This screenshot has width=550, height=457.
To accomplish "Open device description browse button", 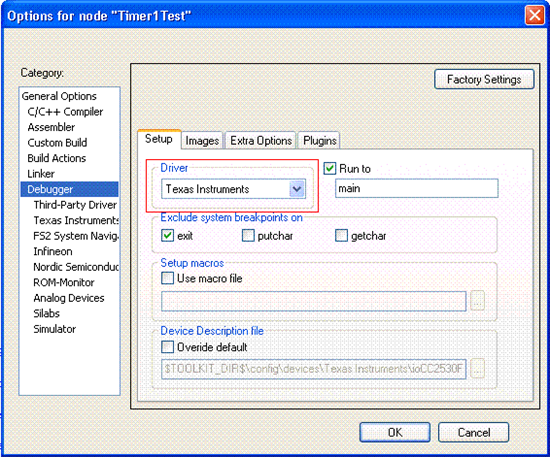I will pos(477,369).
